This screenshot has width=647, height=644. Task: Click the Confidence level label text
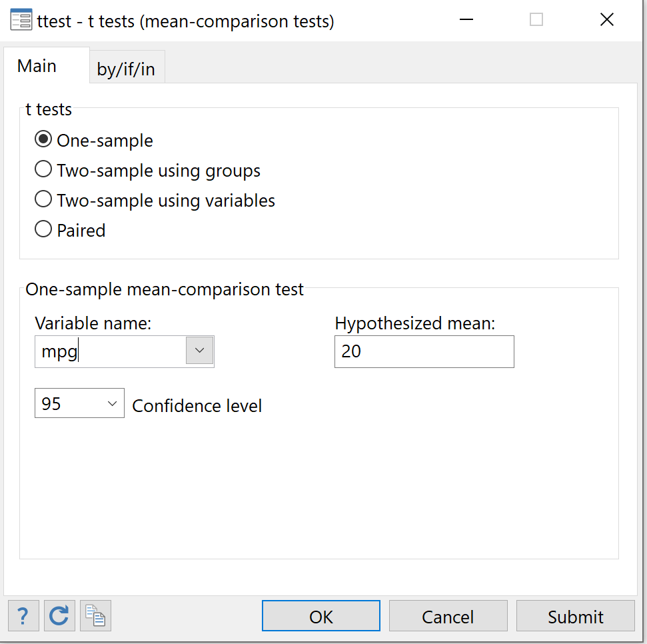click(x=197, y=406)
